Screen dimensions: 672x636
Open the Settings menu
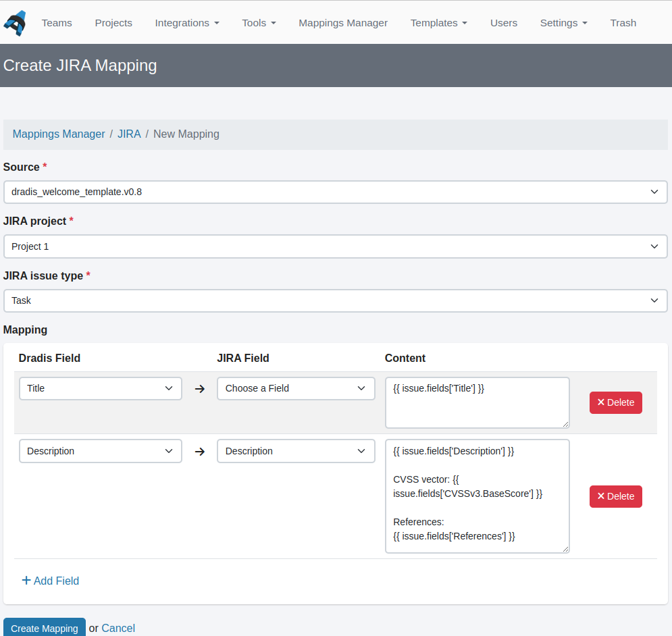[x=563, y=22]
